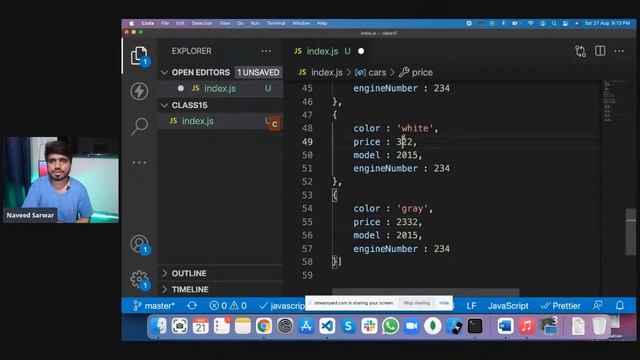The width and height of the screenshot is (640, 360).
Task: Open the Accounts icon in activity bar
Action: [x=139, y=244]
